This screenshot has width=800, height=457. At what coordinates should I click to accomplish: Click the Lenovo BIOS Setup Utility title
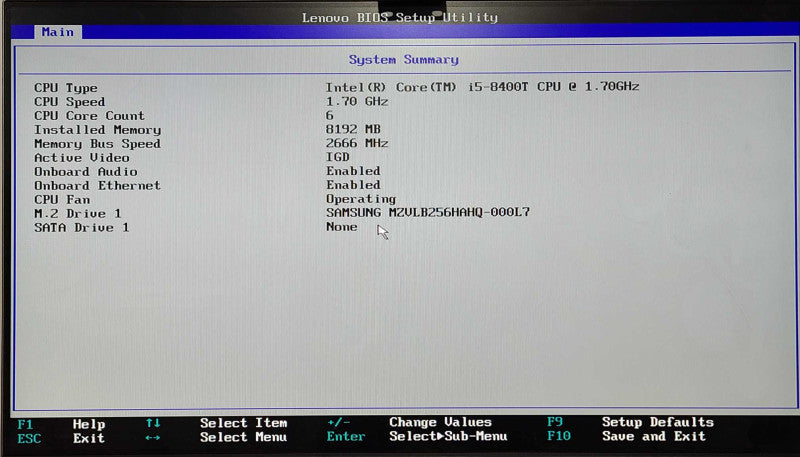coord(399,18)
